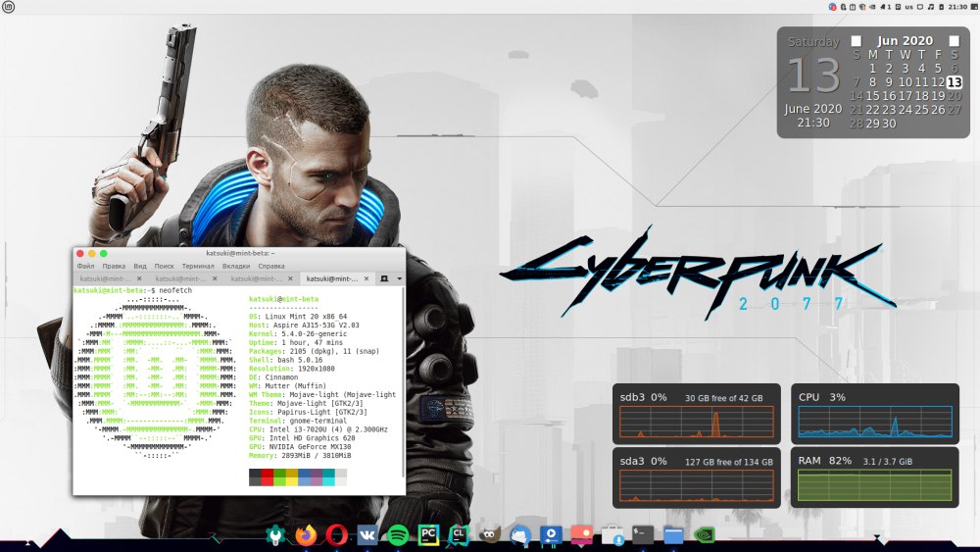Open the Linux Mint menu button
This screenshot has height=552, width=980.
8,7
